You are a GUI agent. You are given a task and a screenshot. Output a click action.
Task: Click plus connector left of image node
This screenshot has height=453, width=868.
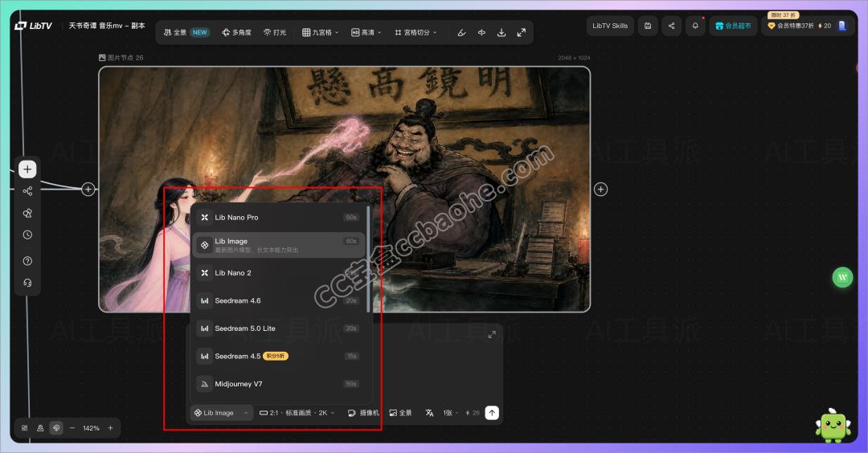click(88, 190)
